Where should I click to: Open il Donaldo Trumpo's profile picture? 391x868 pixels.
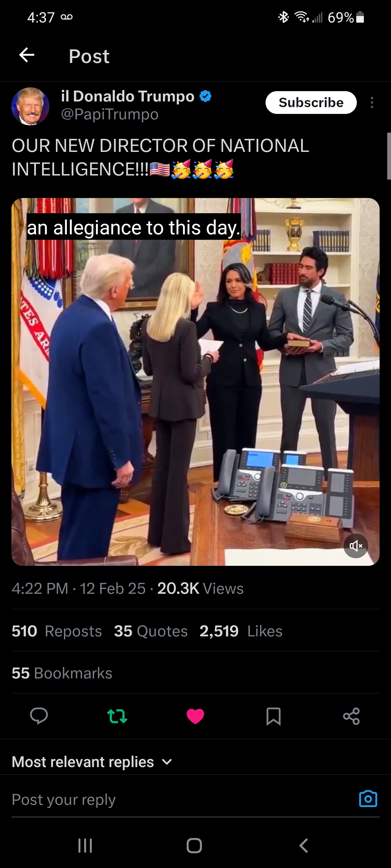pos(30,106)
